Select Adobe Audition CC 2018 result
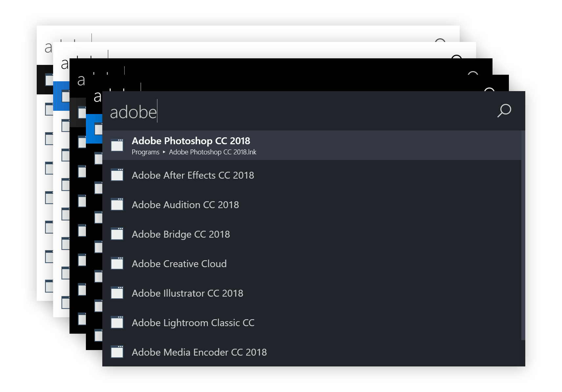Screen dimensions: 562x392 (x=312, y=204)
